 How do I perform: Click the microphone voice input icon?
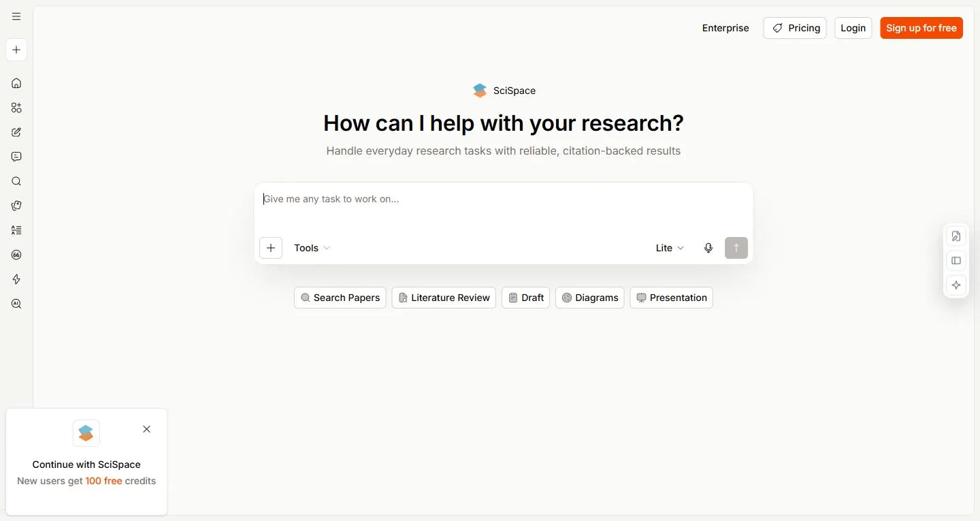coord(708,248)
